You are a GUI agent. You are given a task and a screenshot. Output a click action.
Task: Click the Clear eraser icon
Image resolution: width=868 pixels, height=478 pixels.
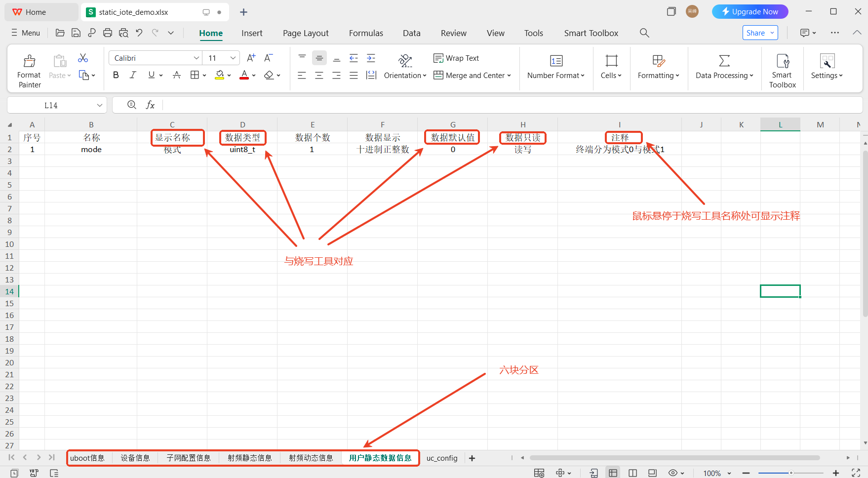click(269, 75)
